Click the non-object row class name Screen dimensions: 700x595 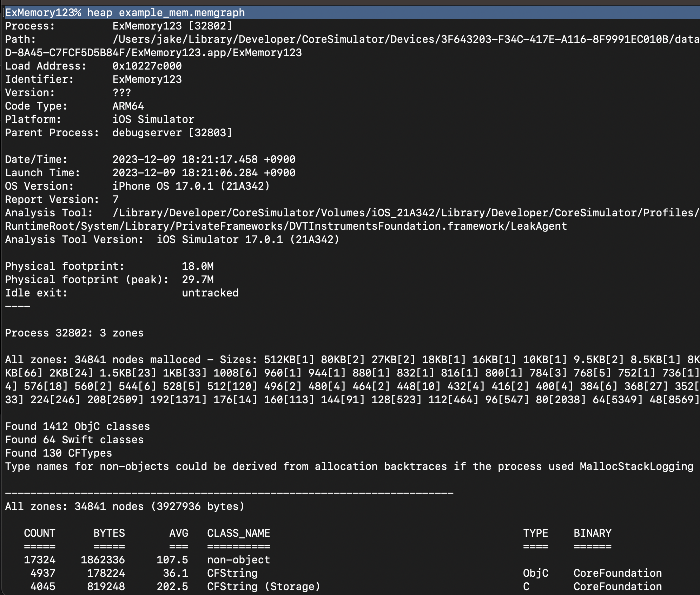click(238, 560)
